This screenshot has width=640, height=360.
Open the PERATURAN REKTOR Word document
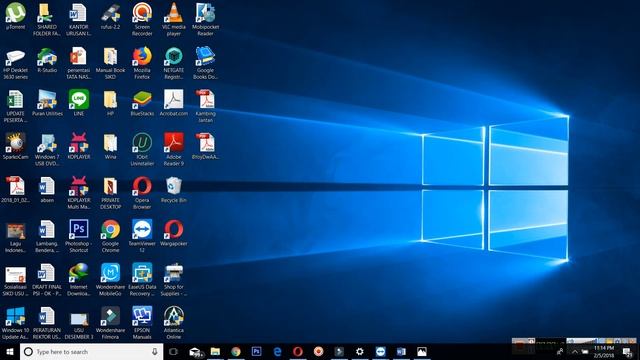[47, 323]
